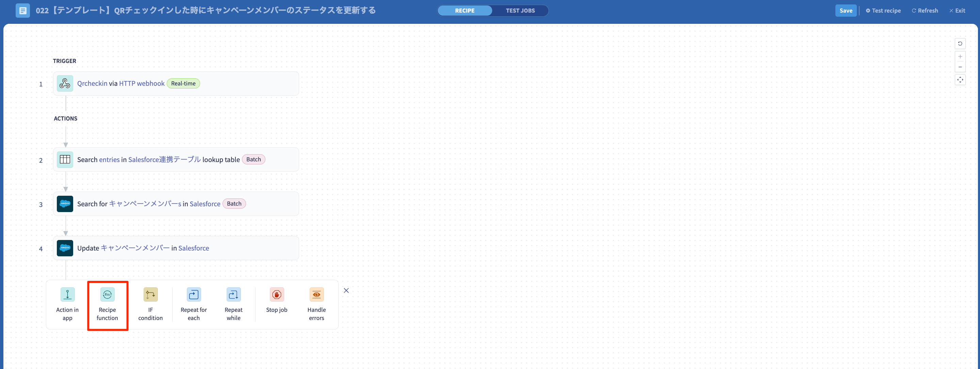Run Test recipe
Image resolution: width=980 pixels, height=369 pixels.
(x=883, y=11)
